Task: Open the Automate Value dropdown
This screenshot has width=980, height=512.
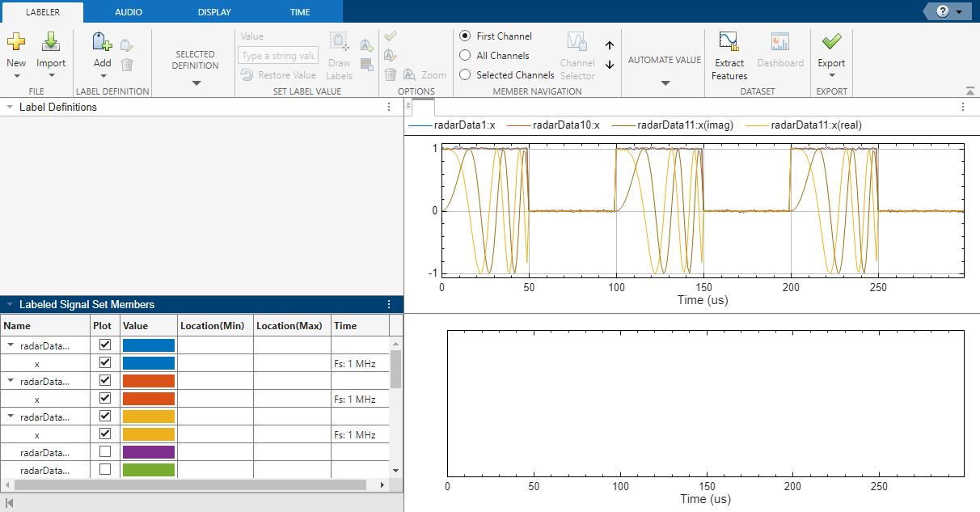Action: (665, 83)
